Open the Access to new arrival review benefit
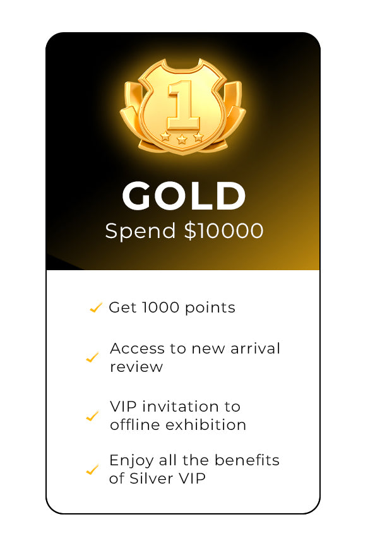 coord(194,357)
